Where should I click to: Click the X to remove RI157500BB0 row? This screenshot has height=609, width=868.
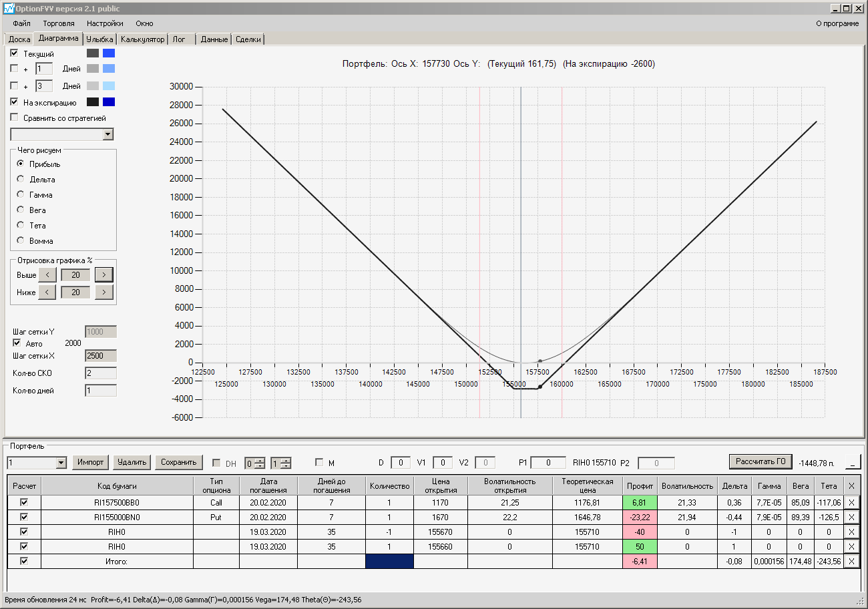tap(851, 503)
